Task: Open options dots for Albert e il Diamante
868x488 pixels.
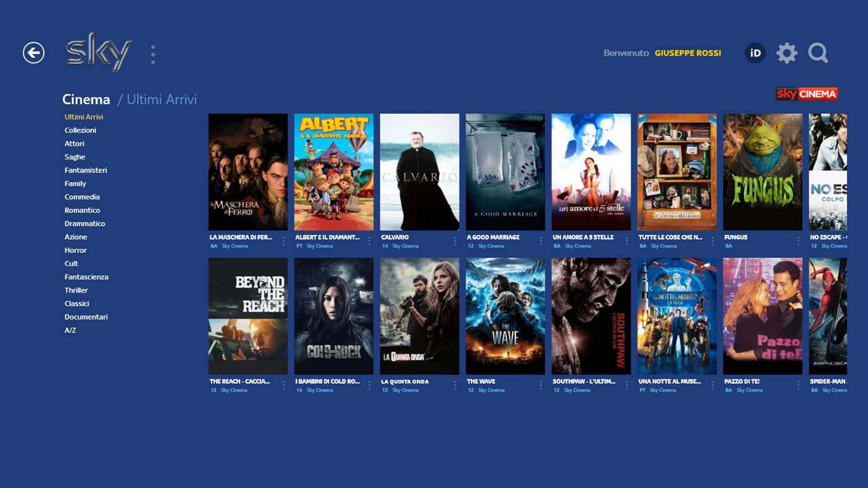Action: (369, 241)
